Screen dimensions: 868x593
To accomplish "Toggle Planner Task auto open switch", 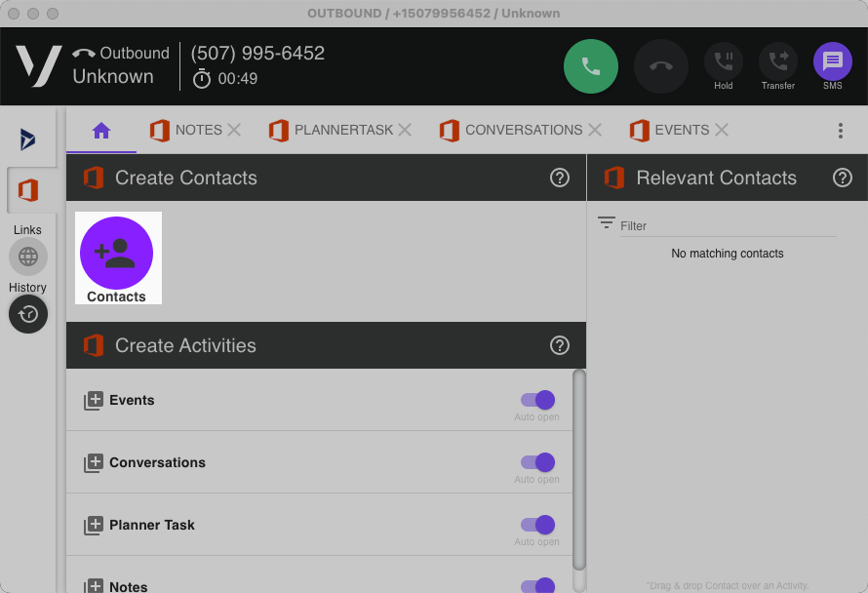I will 537,525.
